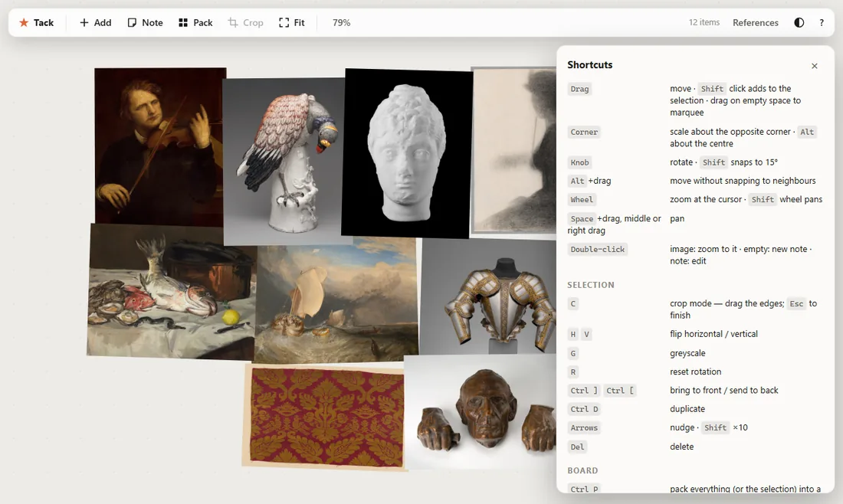Click the SELECTION section heading
843x504 pixels.
click(590, 285)
